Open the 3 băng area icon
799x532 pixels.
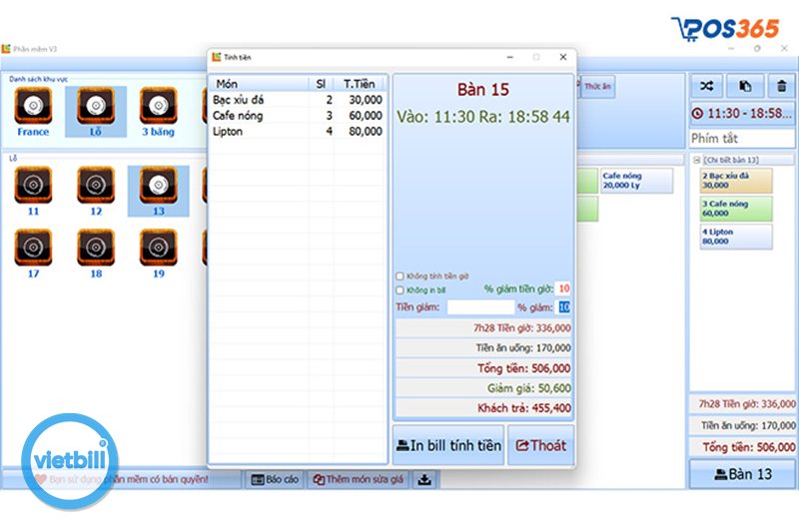point(158,106)
